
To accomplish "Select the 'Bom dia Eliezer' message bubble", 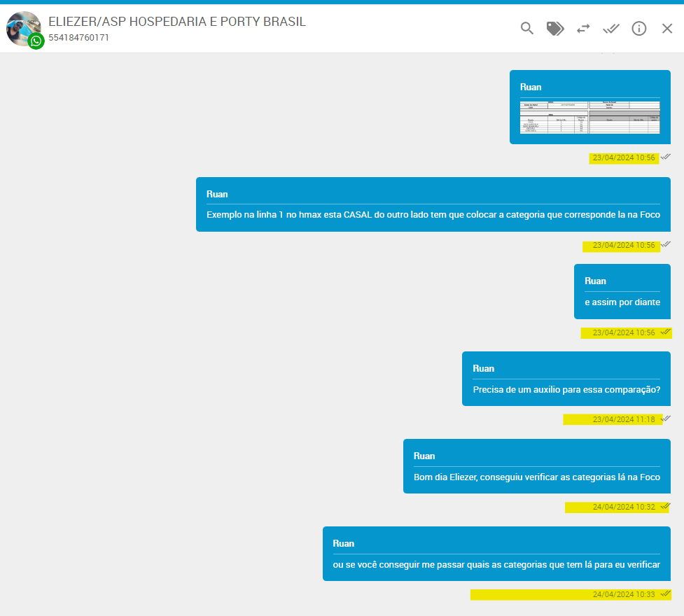I will [536, 477].
